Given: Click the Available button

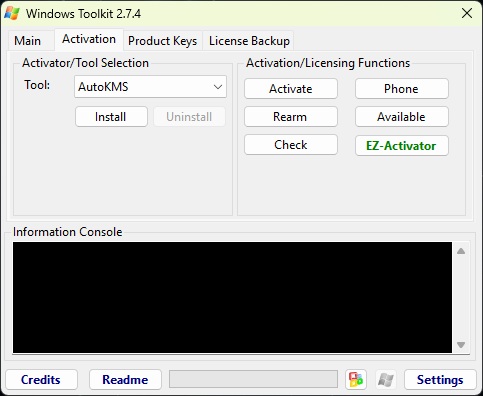Looking at the screenshot, I should pos(402,117).
